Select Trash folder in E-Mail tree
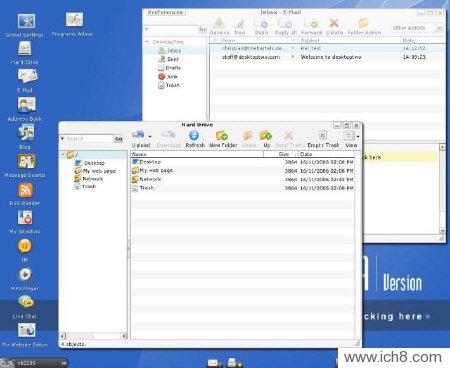Viewport: 450px width, 368px height. point(169,85)
